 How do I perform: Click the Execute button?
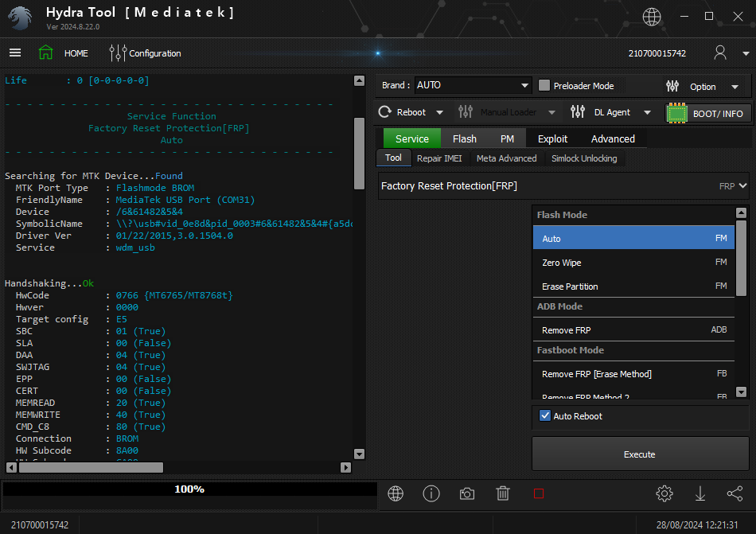[640, 454]
